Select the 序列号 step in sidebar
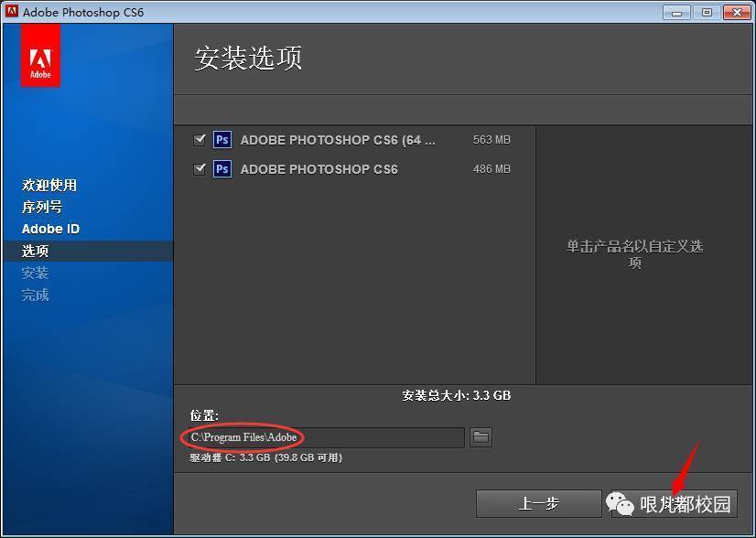Screen dimensions: 756x538 (42, 208)
